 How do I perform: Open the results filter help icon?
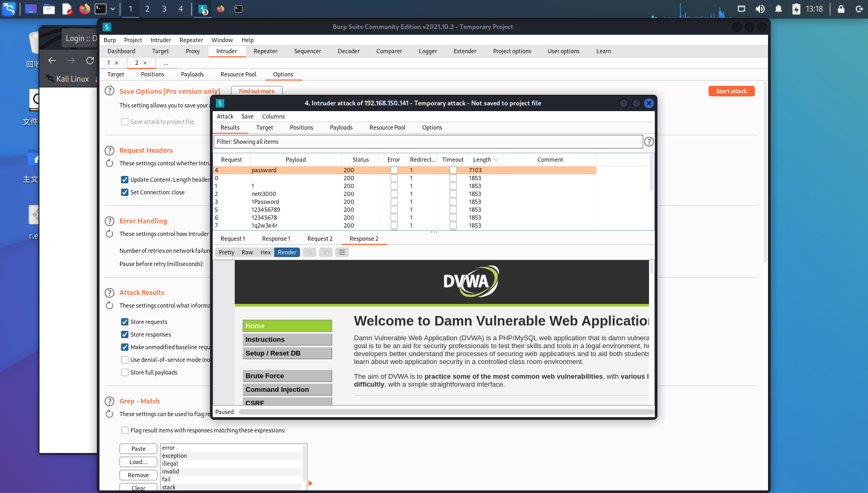coord(649,142)
